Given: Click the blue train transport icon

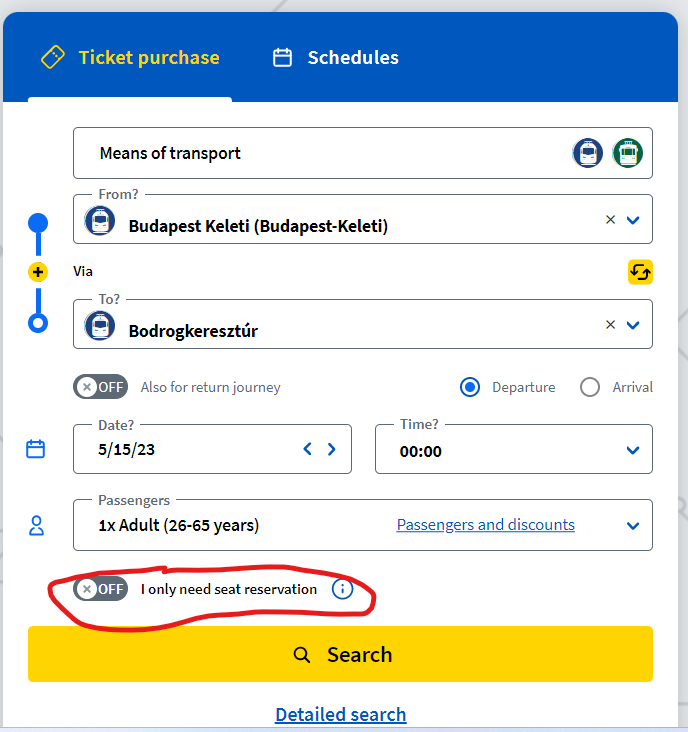Looking at the screenshot, I should pyautogui.click(x=587, y=153).
